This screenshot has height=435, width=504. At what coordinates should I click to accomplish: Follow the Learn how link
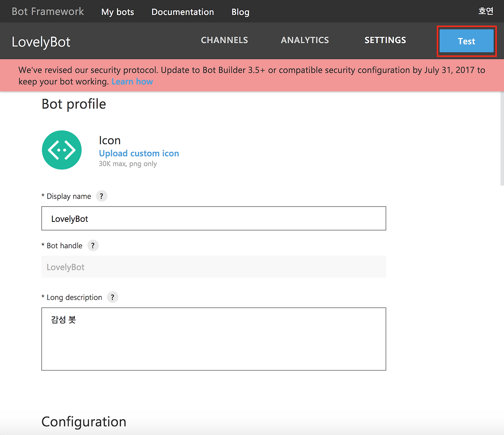132,82
